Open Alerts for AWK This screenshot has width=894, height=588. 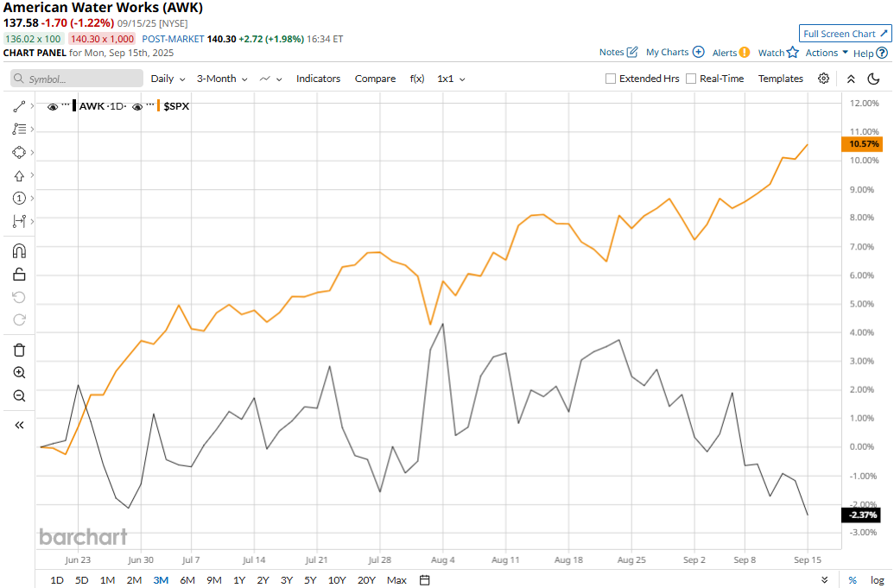[731, 53]
